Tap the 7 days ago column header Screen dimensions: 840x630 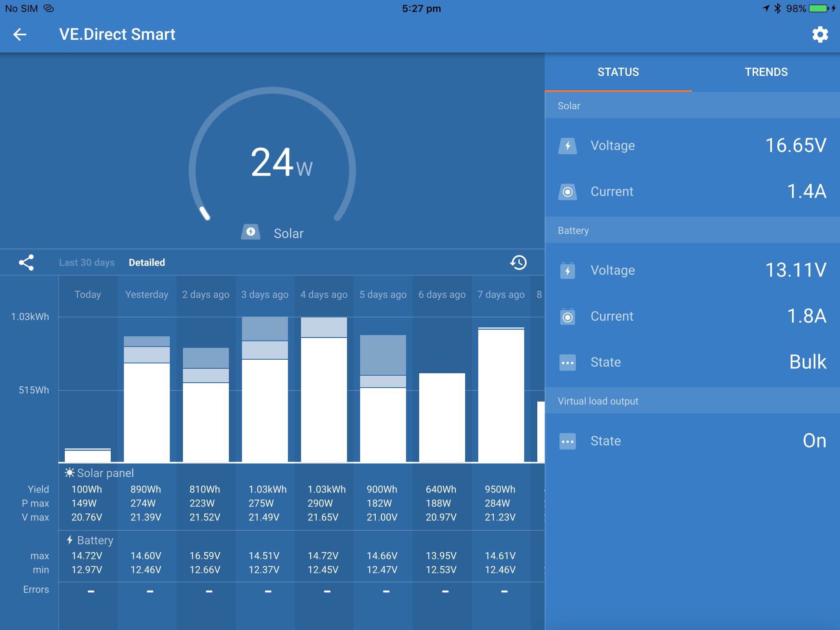pyautogui.click(x=501, y=294)
